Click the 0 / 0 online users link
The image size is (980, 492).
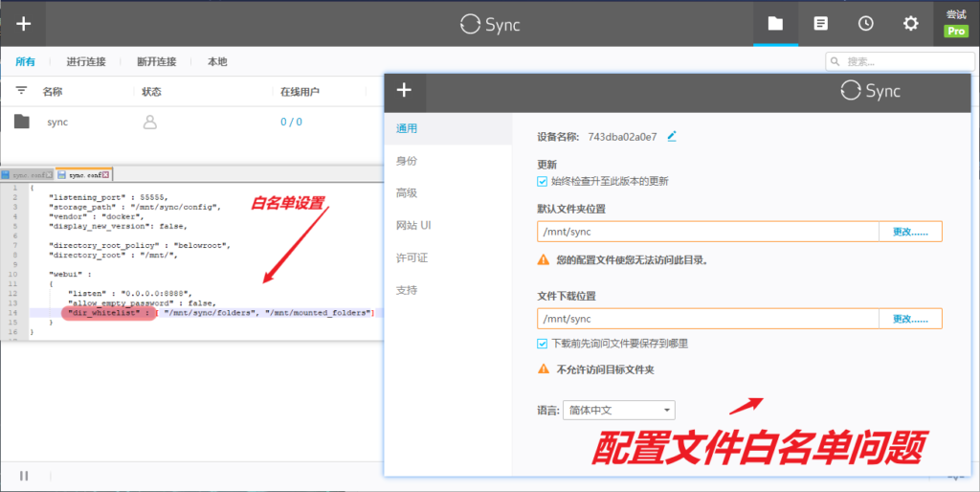(291, 122)
